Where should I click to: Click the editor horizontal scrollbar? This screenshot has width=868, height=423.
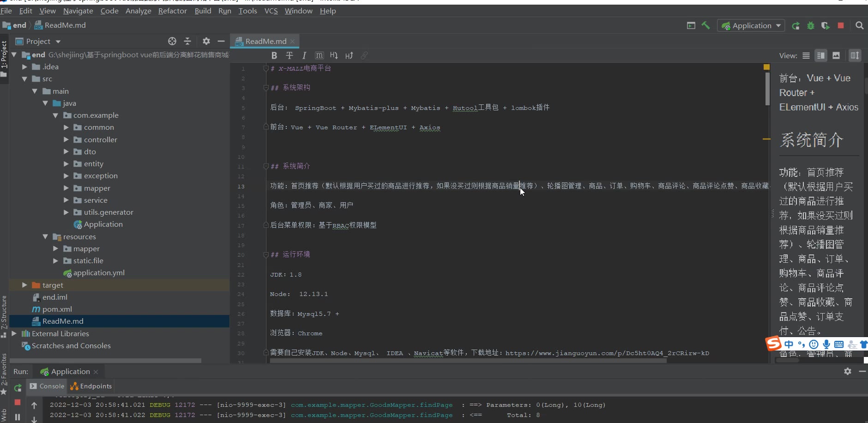pos(468,361)
